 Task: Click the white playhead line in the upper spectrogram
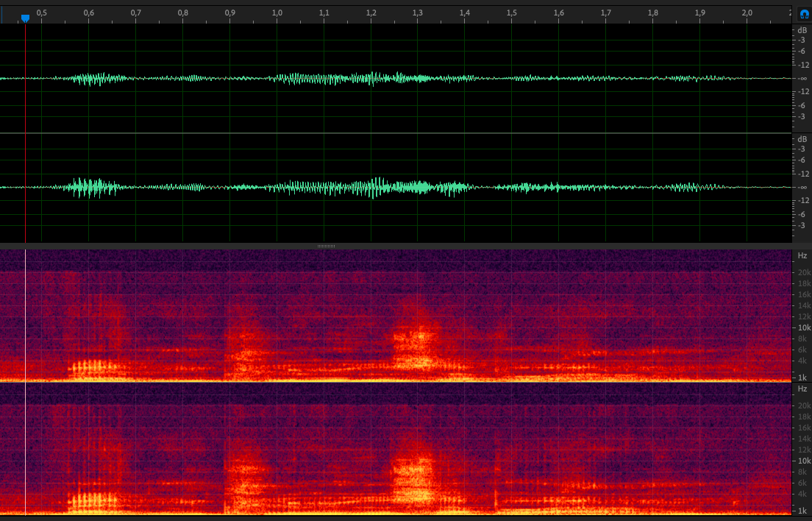(x=26, y=309)
